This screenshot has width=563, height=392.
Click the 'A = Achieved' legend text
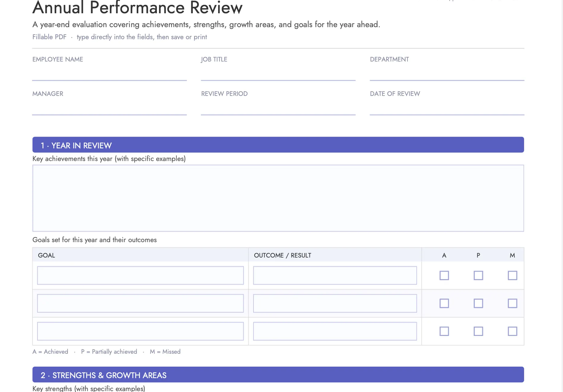50,352
